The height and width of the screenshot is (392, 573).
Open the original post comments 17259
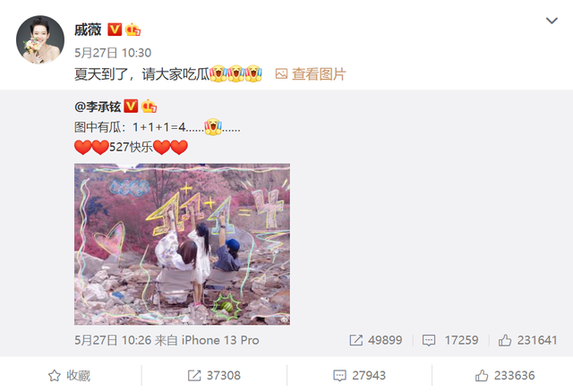point(450,340)
